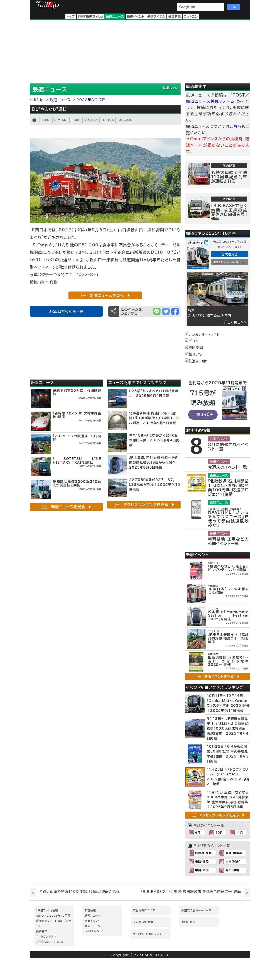Click 愛読者アンケートdeプレゼント button
Viewport: 280px width, 980px height.
tap(229, 262)
